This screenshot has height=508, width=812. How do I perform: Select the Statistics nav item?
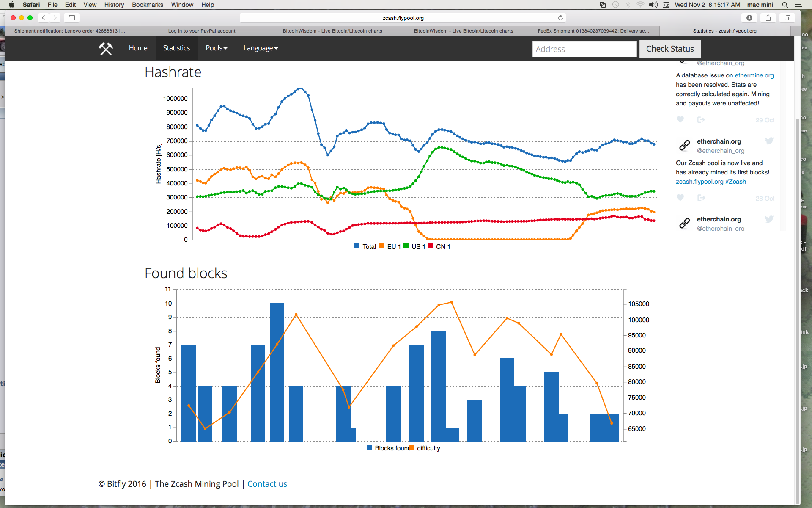[176, 48]
